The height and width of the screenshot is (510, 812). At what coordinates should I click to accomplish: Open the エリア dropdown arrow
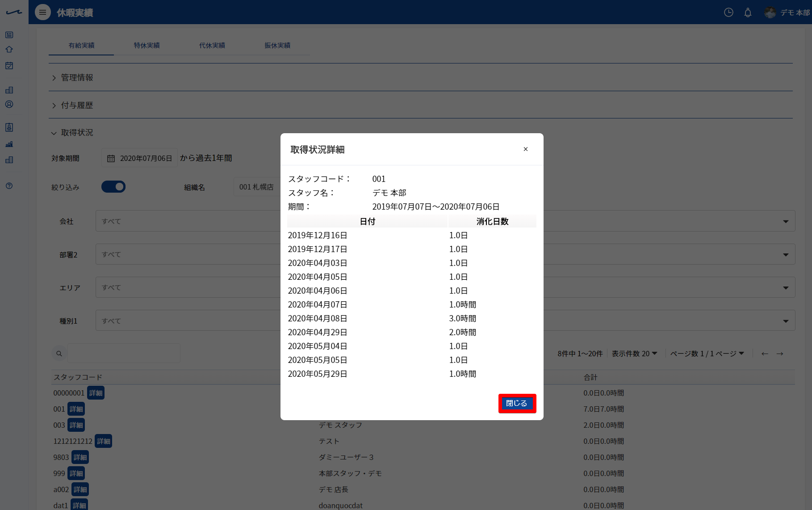(x=786, y=288)
